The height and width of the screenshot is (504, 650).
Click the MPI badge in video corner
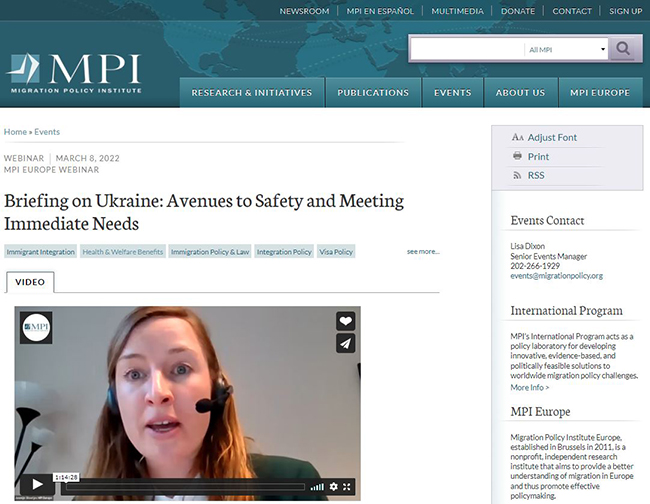[x=36, y=327]
